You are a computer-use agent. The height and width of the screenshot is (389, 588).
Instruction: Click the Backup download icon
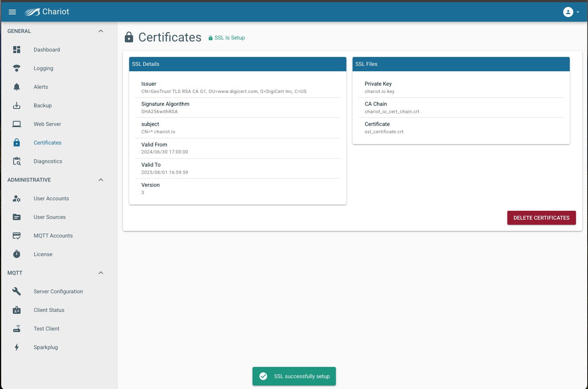[x=17, y=105]
